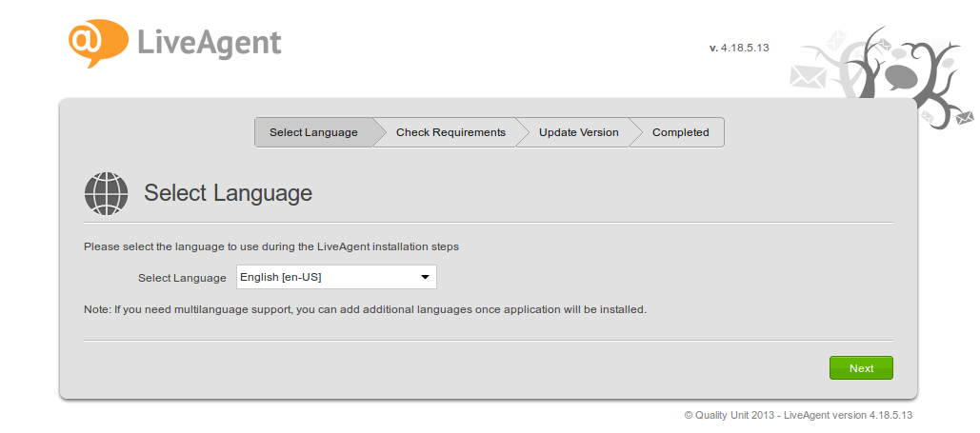
Task: Click the version number at top right
Action: [x=739, y=47]
